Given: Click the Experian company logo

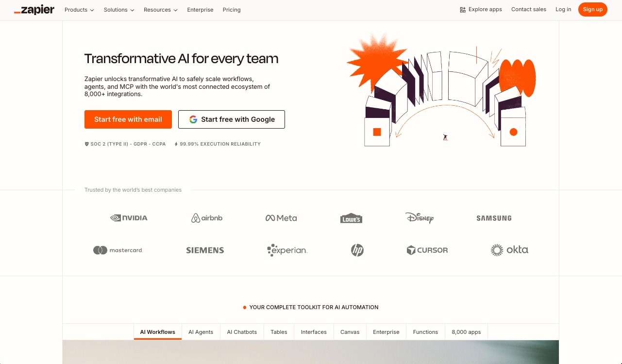Looking at the screenshot, I should (287, 250).
